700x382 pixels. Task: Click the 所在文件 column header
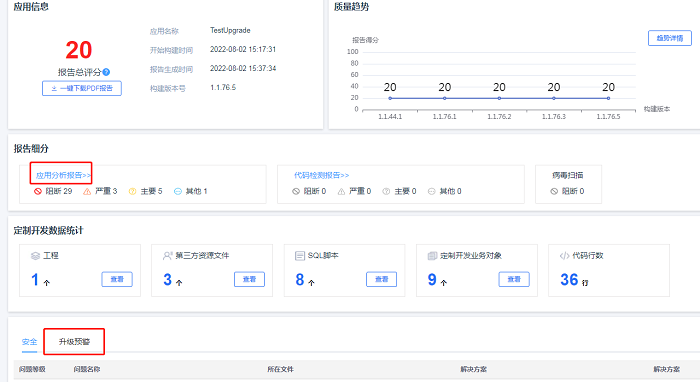[x=280, y=369]
